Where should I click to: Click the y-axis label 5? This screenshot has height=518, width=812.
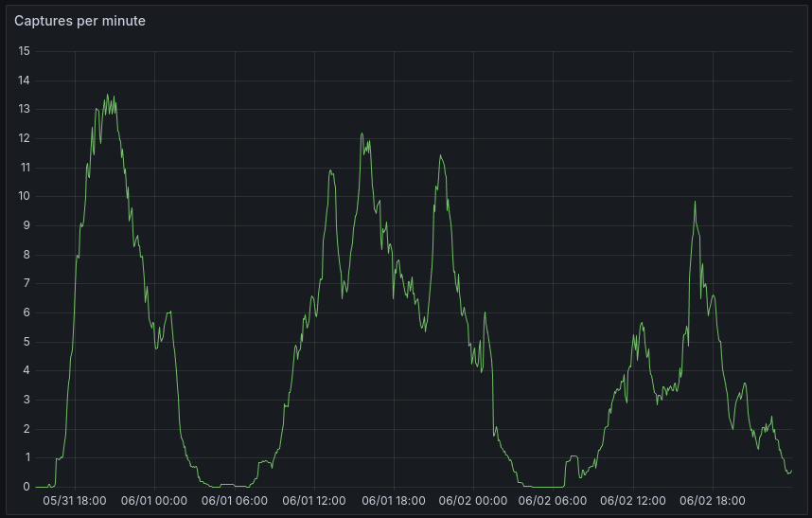(26, 342)
